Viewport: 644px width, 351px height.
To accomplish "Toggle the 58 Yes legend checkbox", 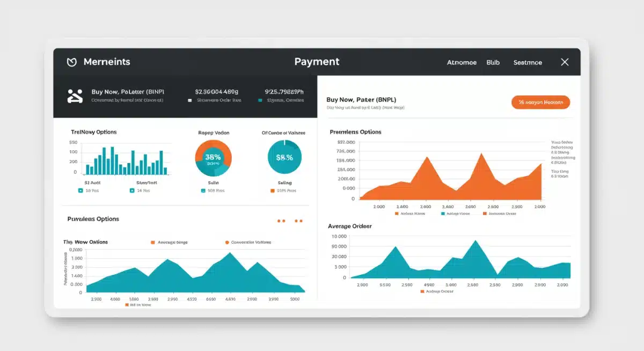I will point(80,191).
